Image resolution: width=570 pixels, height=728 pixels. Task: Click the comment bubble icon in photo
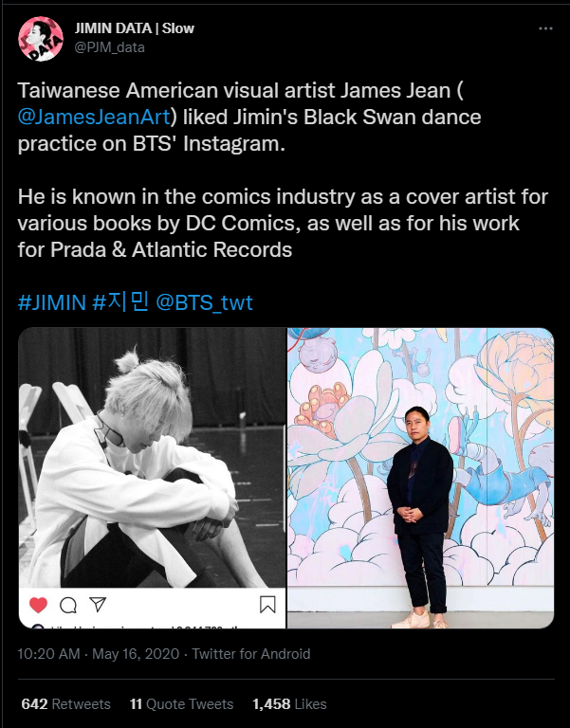coord(68,605)
